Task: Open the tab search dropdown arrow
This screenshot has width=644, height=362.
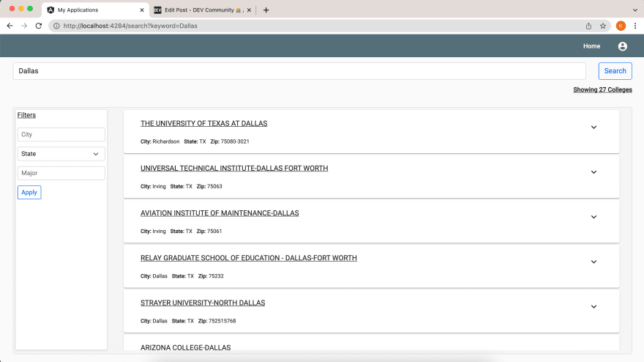Action: click(x=635, y=10)
